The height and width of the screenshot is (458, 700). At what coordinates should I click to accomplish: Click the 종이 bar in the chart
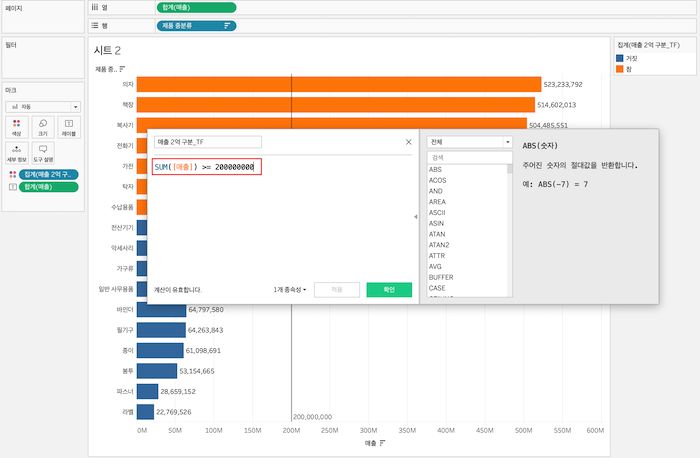coord(160,350)
